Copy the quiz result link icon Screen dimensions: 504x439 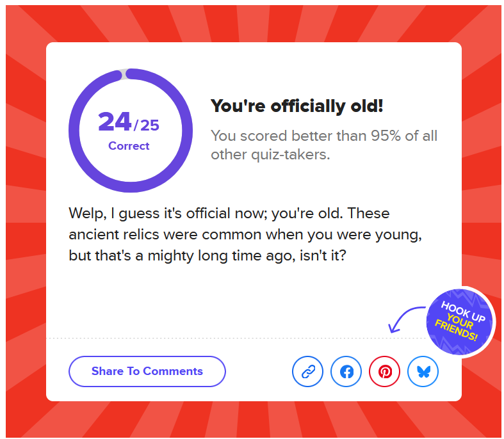[307, 371]
